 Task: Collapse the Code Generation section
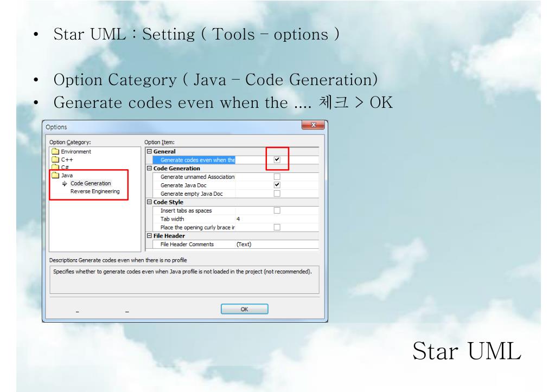click(149, 168)
